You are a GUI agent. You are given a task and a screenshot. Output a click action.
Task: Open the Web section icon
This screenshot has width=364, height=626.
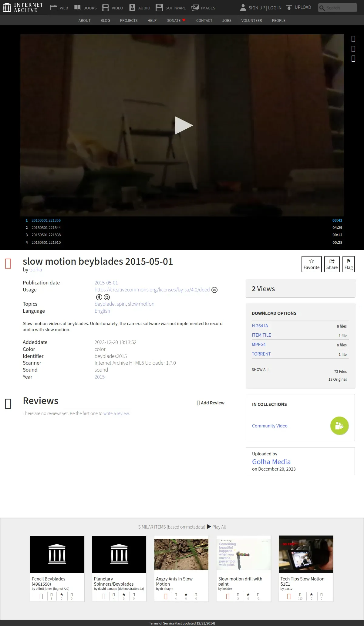pos(54,8)
